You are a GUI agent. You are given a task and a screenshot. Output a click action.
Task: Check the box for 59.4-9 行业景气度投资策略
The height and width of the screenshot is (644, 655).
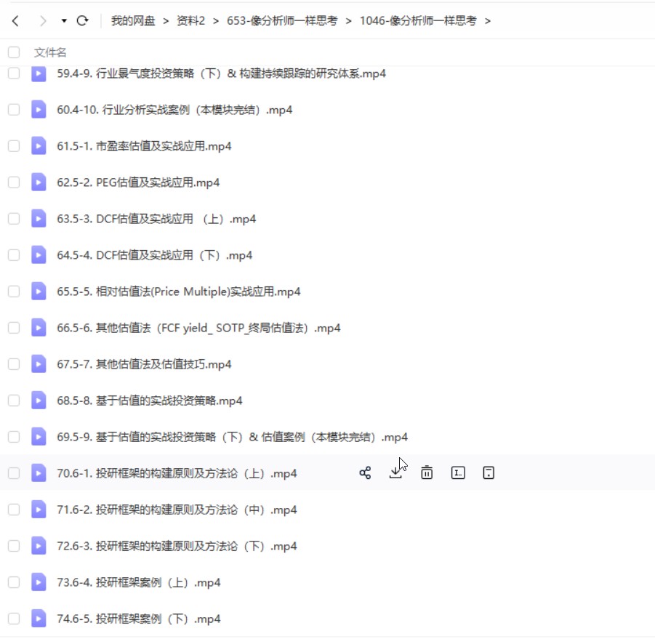tap(14, 73)
